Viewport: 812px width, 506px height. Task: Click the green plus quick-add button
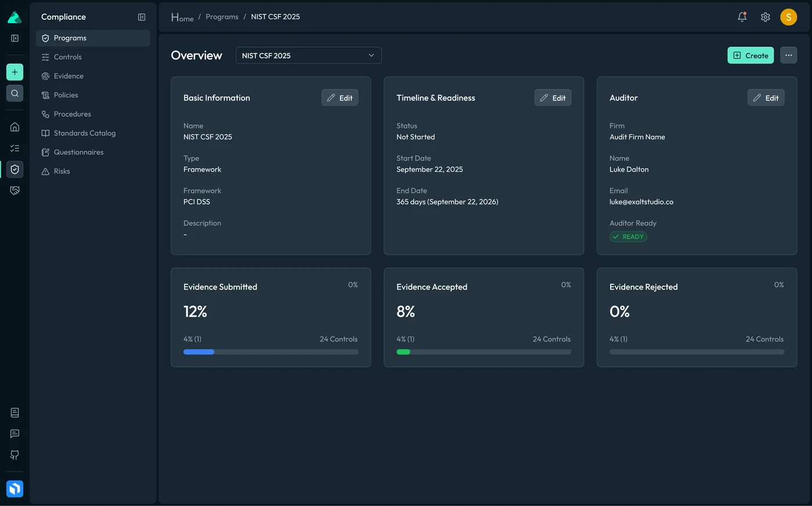(14, 72)
